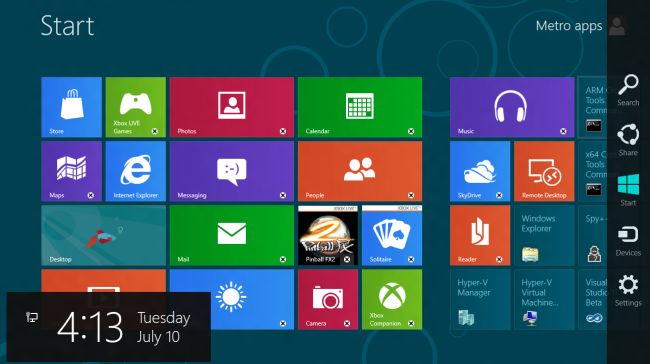Click the x badge on Mail tile
This screenshot has width=650, height=364.
[x=283, y=259]
